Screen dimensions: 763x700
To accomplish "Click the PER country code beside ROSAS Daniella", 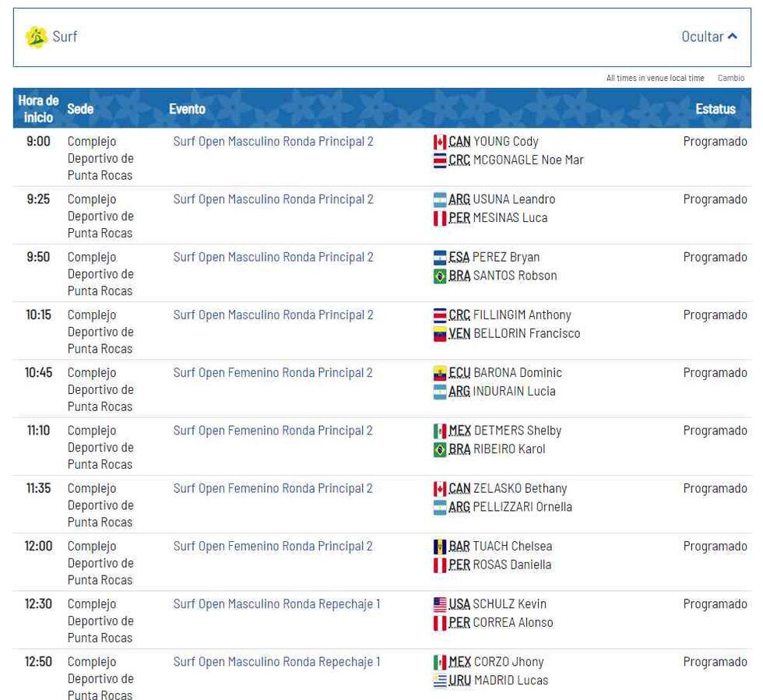I will pos(459,565).
